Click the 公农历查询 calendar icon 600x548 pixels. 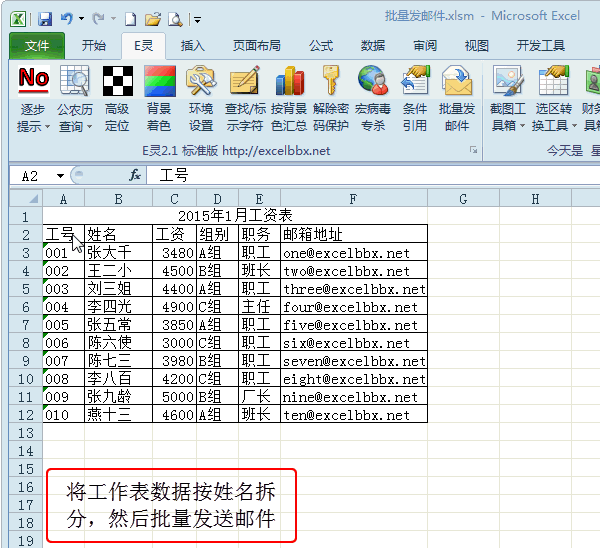click(x=75, y=80)
